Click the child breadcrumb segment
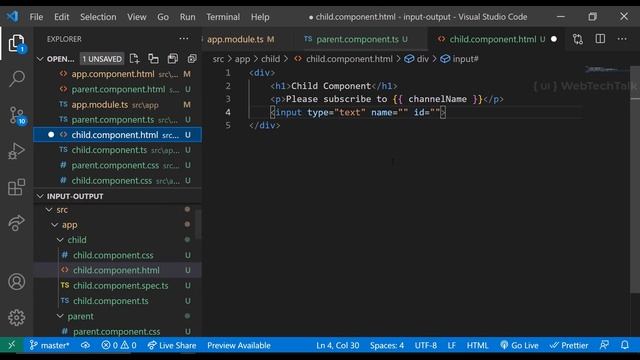 click(271, 59)
